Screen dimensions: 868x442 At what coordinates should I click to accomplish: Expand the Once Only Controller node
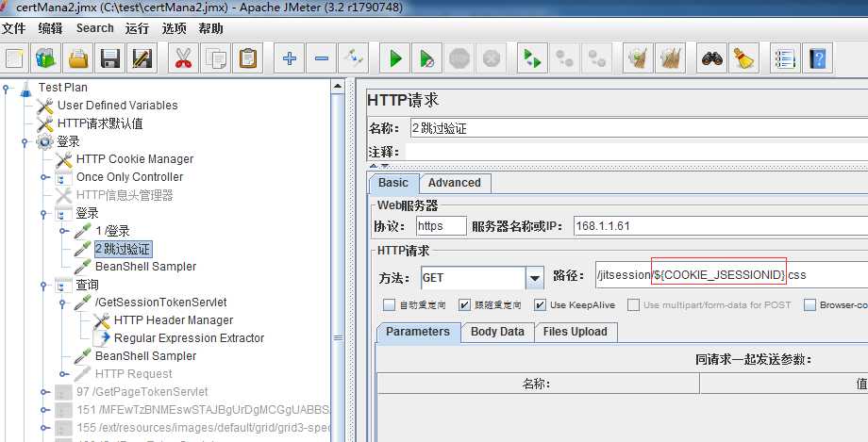[44, 177]
